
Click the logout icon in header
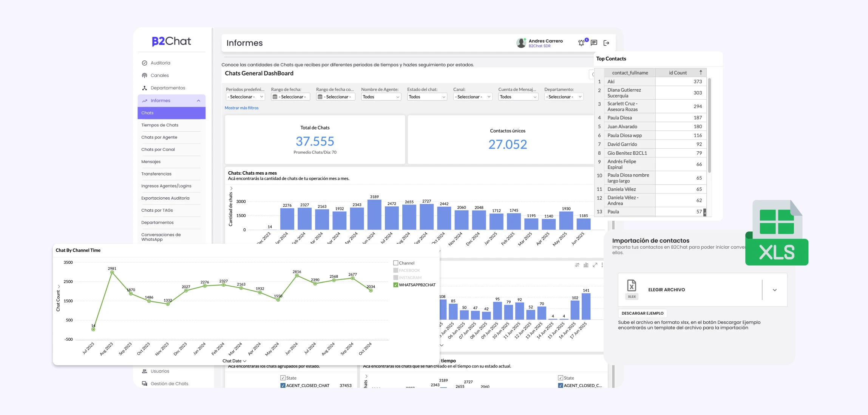point(606,43)
